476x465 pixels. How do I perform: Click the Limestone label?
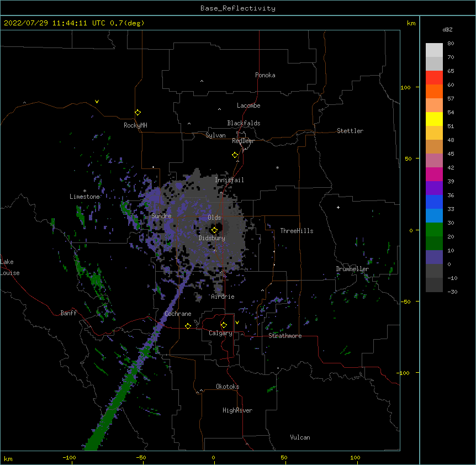click(x=84, y=197)
